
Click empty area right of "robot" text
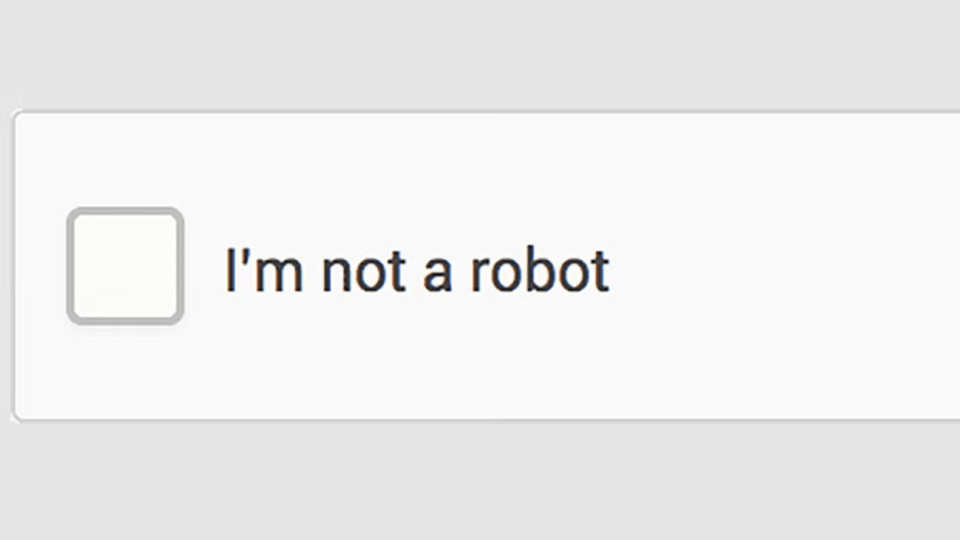(784, 270)
